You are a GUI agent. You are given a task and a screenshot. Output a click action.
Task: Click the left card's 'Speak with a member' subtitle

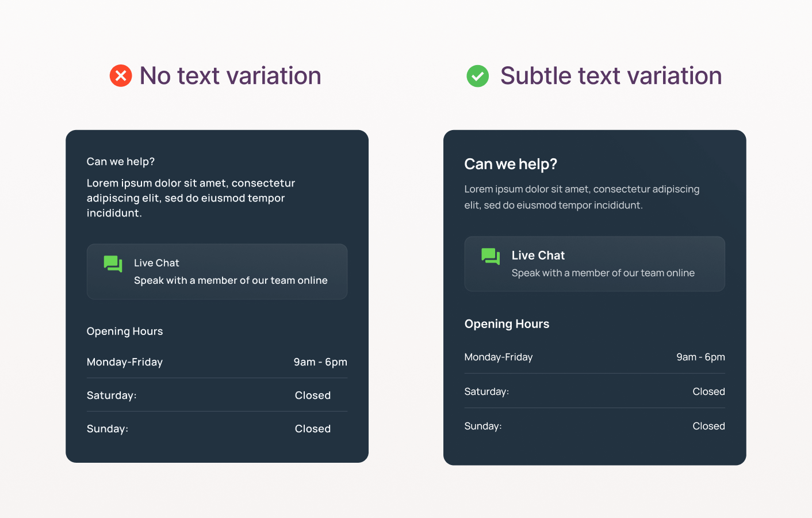click(231, 280)
